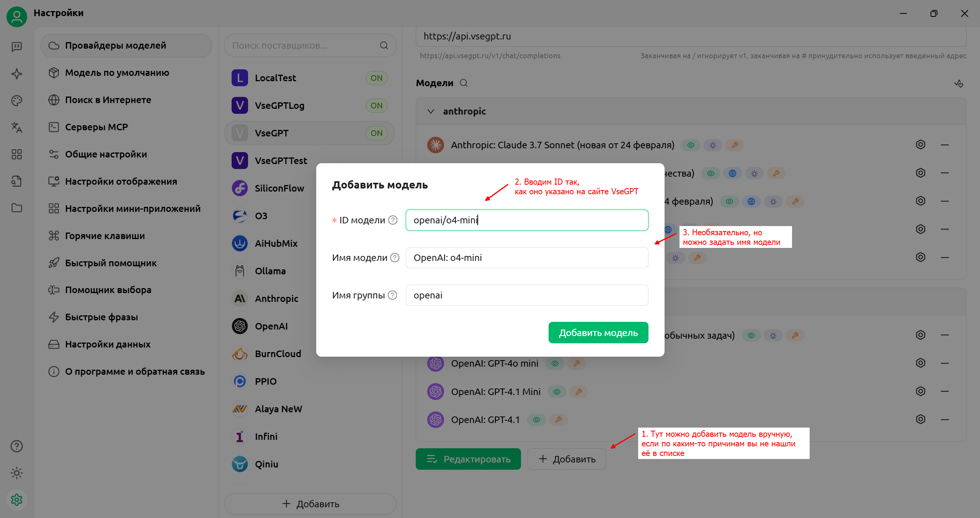Click help icon next to Имя группы

392,295
